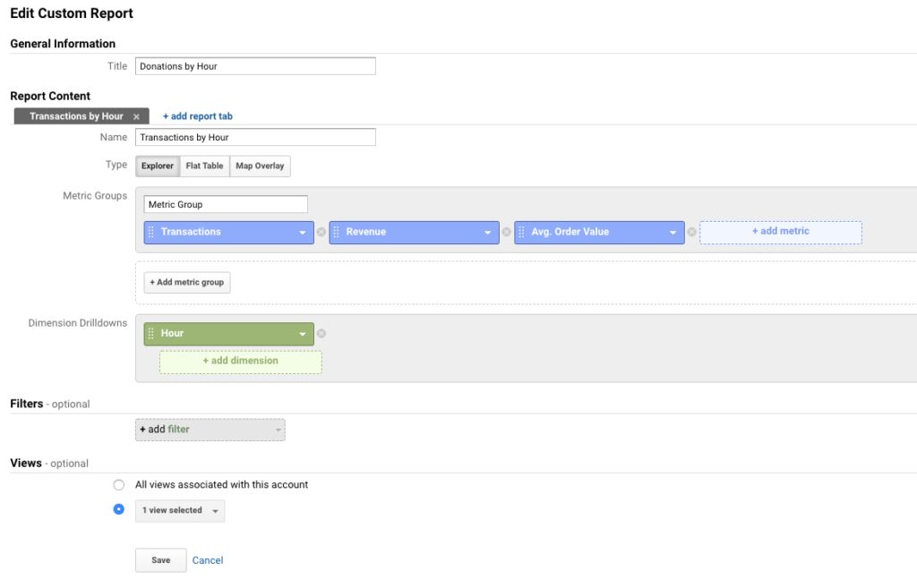The width and height of the screenshot is (917, 588).
Task: Select the Transactions by Hour tab
Action: (76, 116)
